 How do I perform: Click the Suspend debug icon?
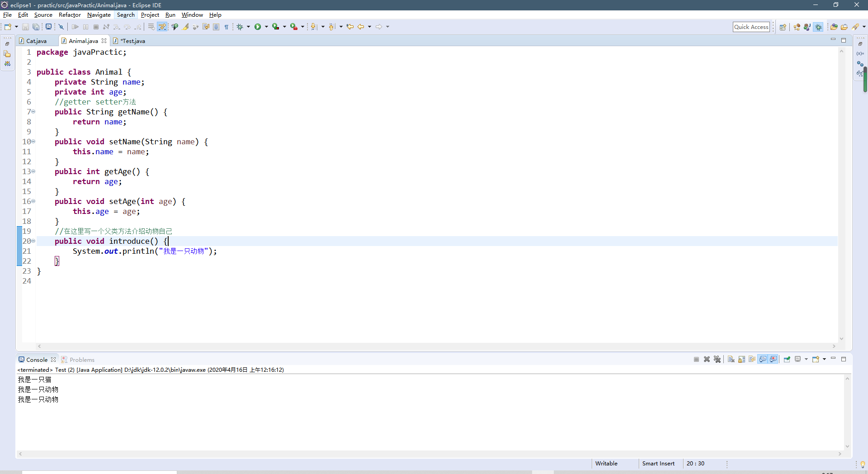coord(85,27)
